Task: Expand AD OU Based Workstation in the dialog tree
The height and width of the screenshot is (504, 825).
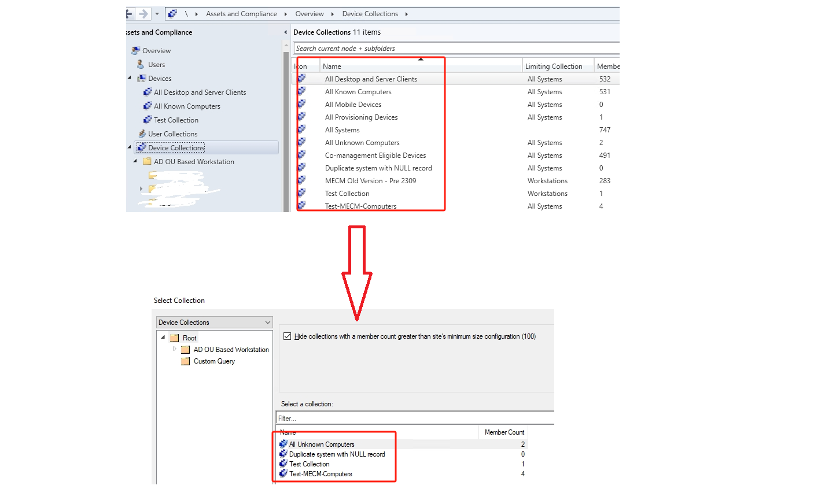Action: coord(175,349)
